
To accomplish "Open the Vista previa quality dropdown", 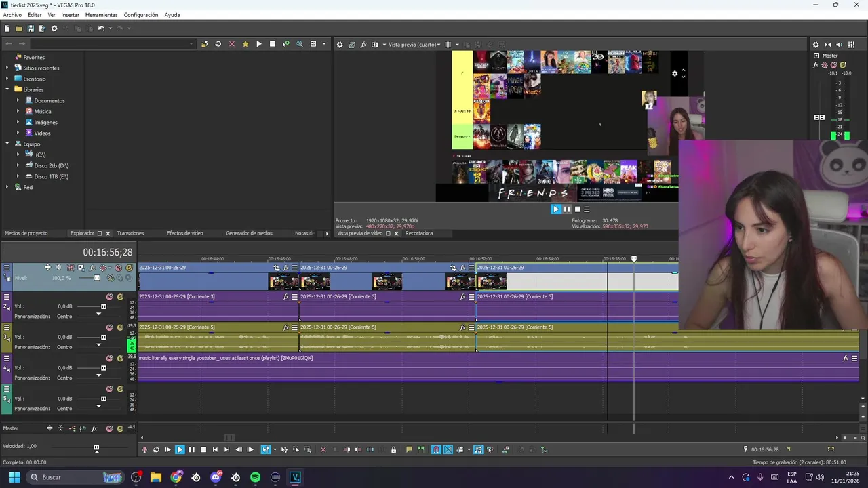I will click(x=414, y=45).
